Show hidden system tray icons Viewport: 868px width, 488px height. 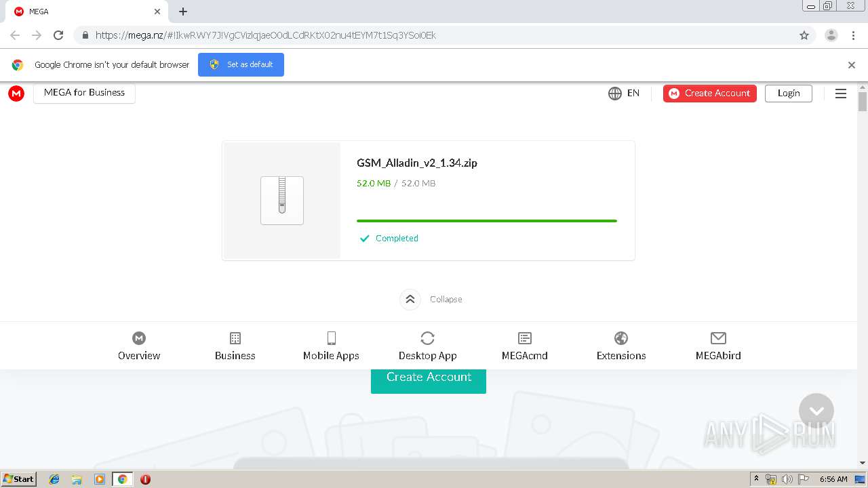click(x=757, y=479)
